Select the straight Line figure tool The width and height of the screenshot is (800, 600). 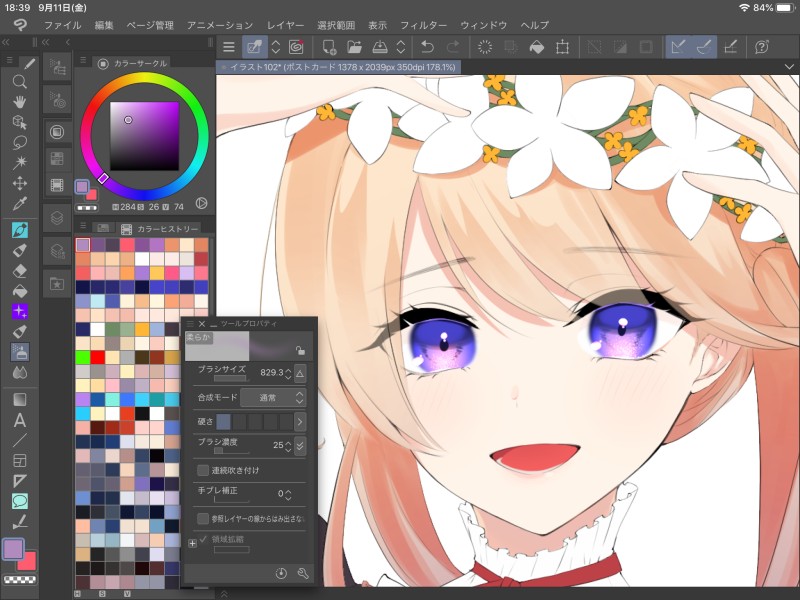pyautogui.click(x=19, y=440)
